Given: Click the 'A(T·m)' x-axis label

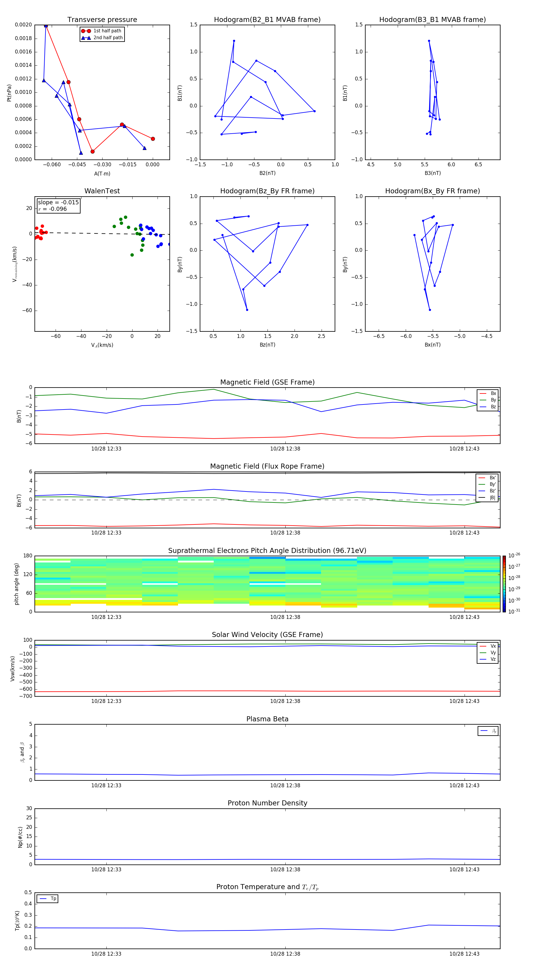Looking at the screenshot, I should click(102, 173).
